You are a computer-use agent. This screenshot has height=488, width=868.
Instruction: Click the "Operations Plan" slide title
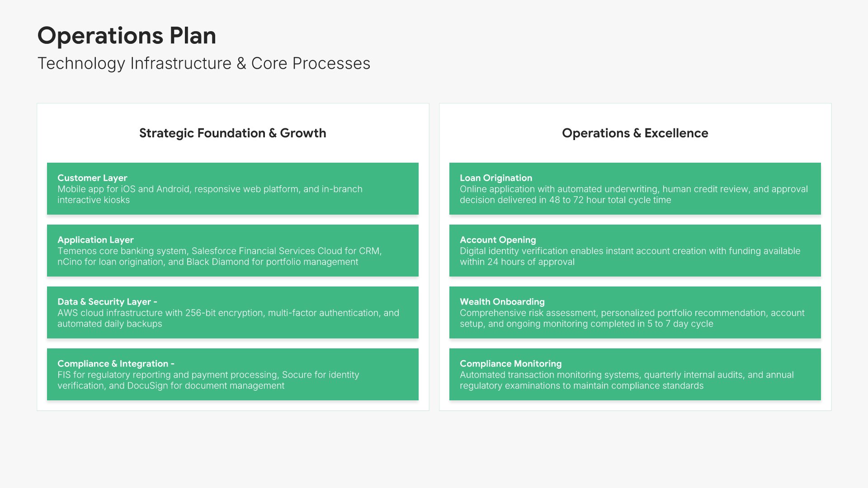(127, 36)
